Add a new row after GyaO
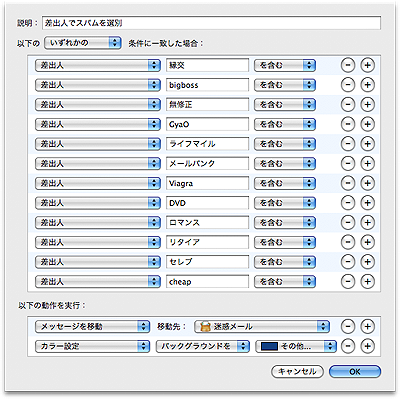This screenshot has width=400, height=399. (x=367, y=124)
